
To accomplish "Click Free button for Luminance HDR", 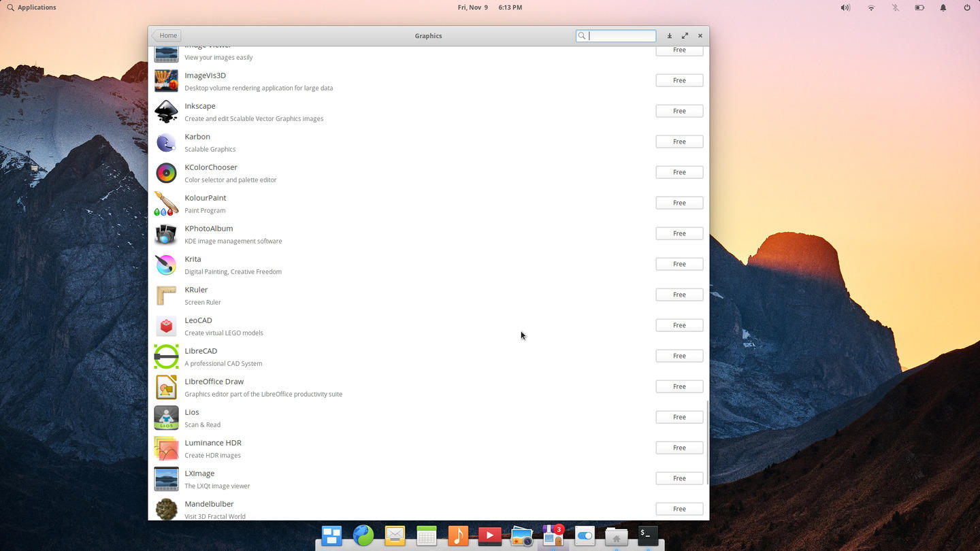I will (x=679, y=448).
